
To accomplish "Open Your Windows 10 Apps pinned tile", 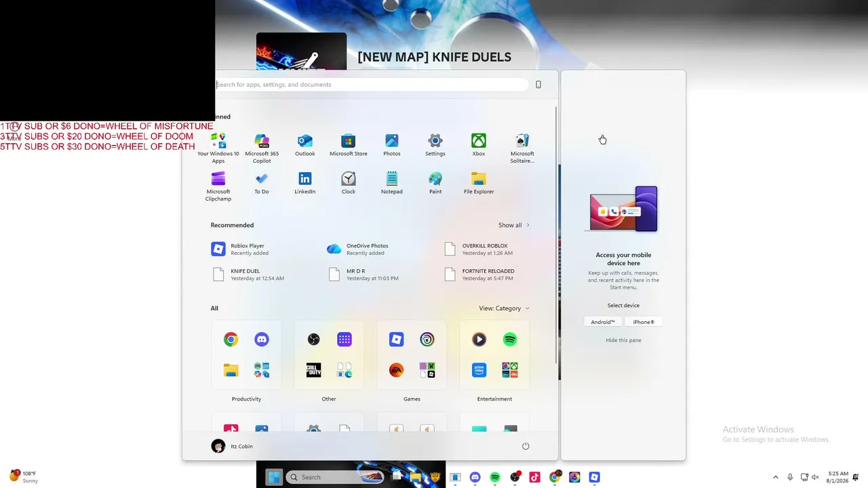I will click(x=218, y=148).
